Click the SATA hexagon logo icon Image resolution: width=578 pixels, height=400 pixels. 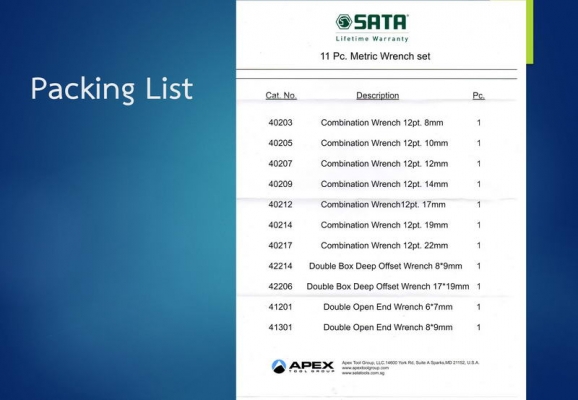tap(344, 22)
